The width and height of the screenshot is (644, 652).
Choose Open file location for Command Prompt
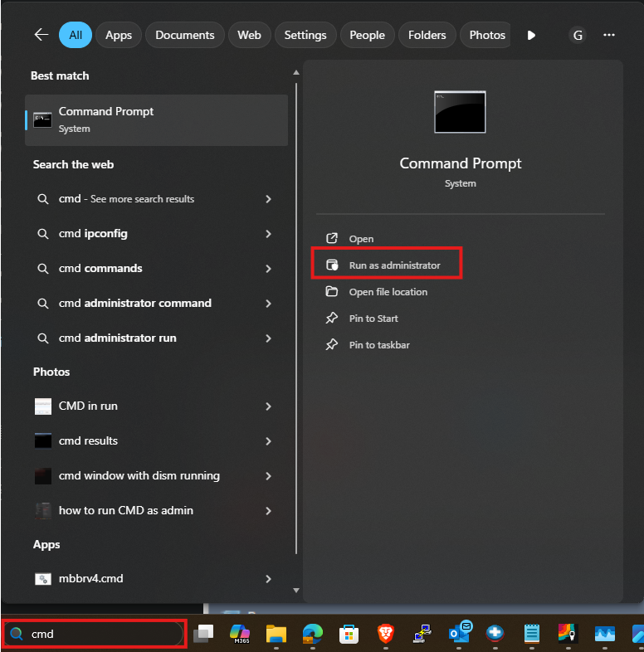tap(388, 292)
